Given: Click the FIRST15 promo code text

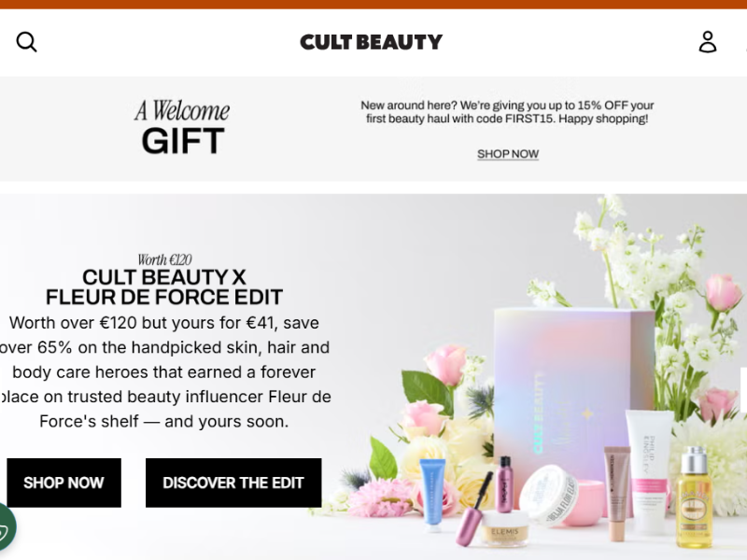Looking at the screenshot, I should click(529, 119).
